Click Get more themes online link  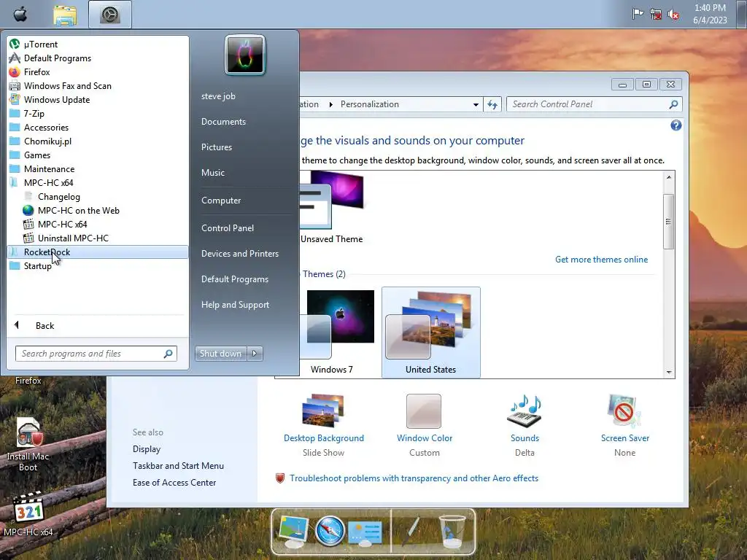click(601, 260)
